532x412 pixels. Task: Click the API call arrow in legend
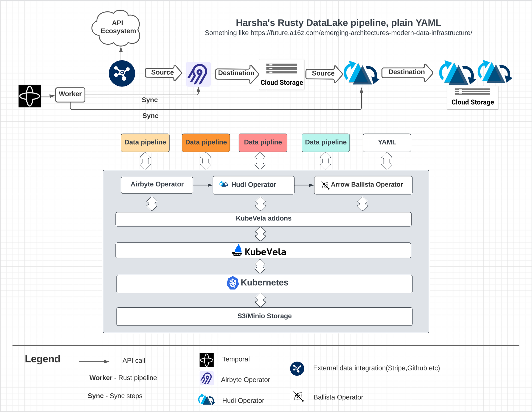[x=94, y=361]
